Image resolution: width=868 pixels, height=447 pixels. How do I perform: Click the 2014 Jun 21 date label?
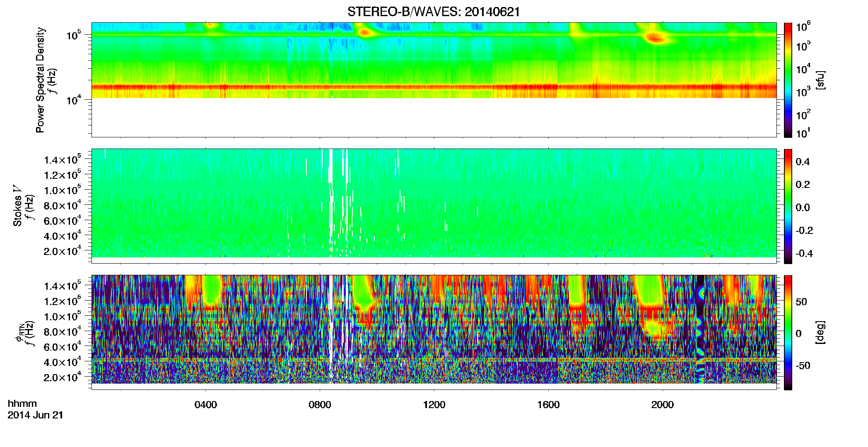36,415
